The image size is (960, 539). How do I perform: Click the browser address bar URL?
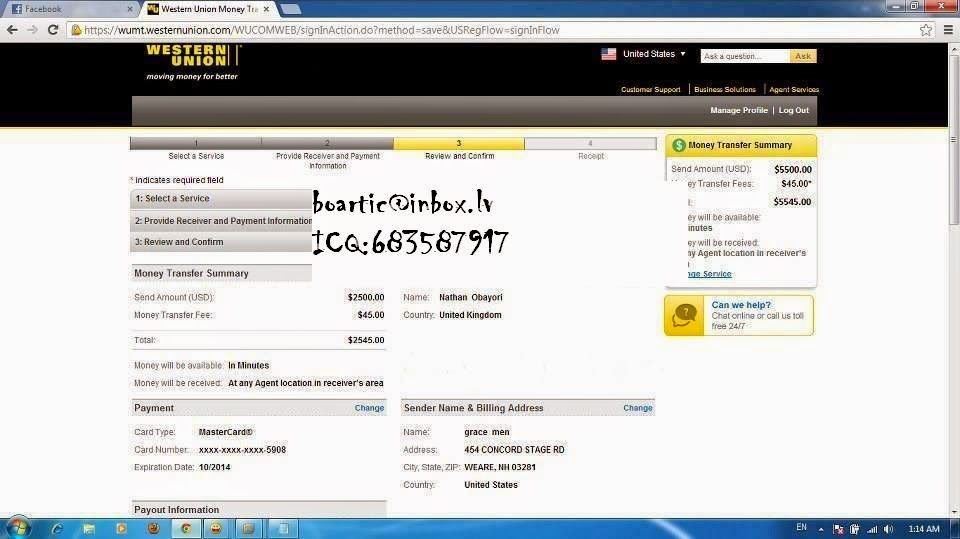[322, 30]
